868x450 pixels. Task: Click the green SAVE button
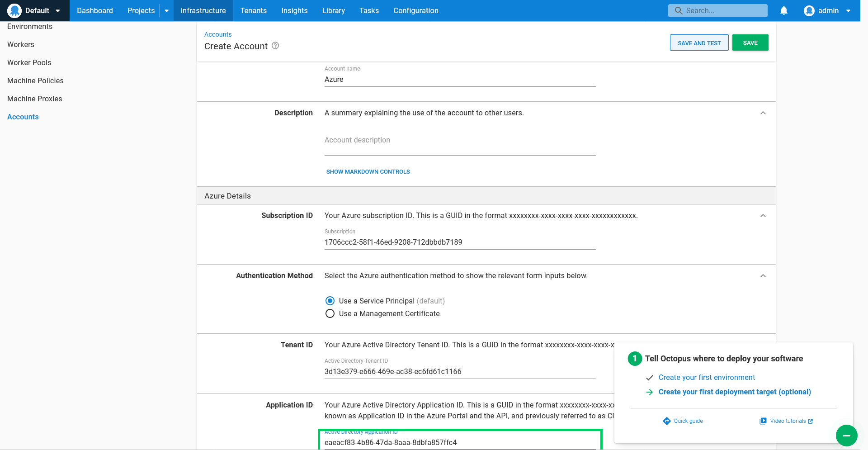[x=750, y=43]
